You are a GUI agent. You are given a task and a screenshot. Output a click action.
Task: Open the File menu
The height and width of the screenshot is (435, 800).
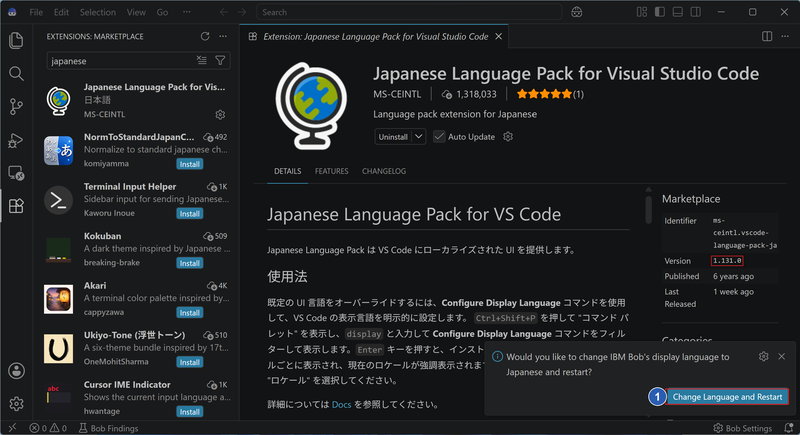tap(36, 12)
